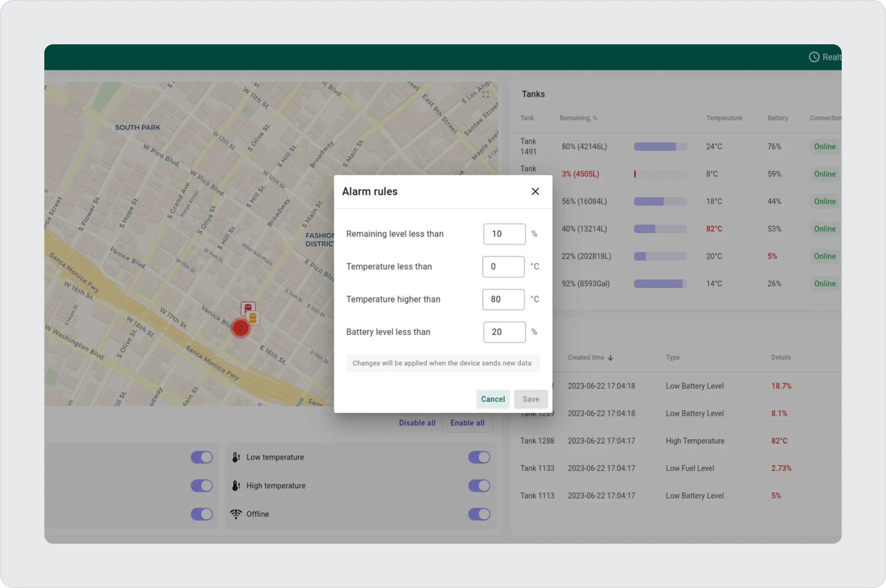The image size is (886, 588).
Task: Click the map fullscreen icon
Action: point(485,94)
